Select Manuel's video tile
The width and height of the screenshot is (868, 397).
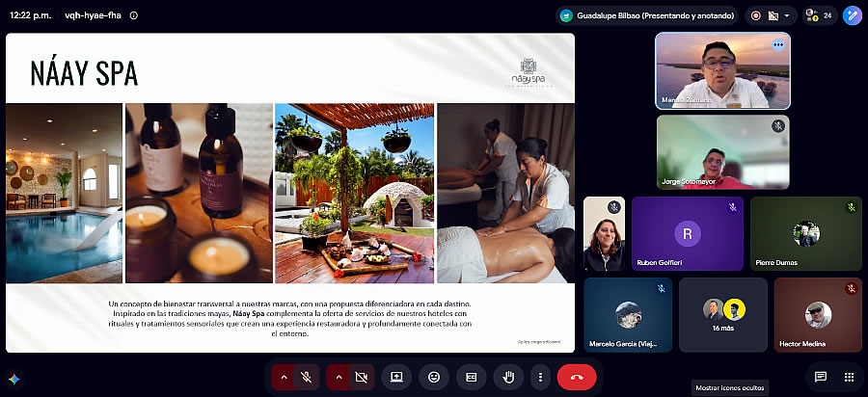pyautogui.click(x=723, y=70)
